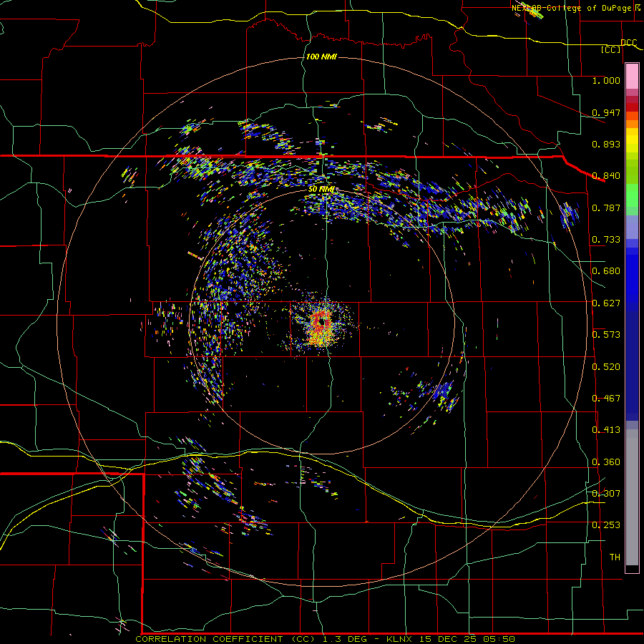Screen dimensions: 644x644
Task: Select the 0.627 scale value
Action: coord(606,303)
